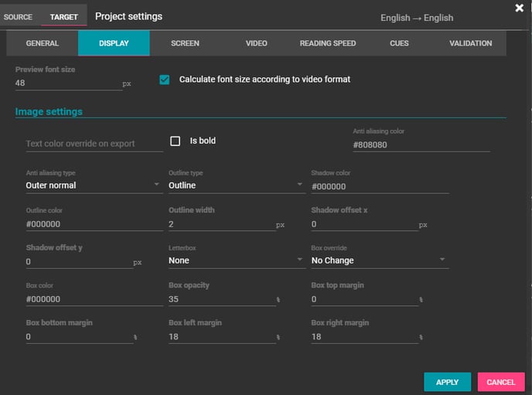Open the Cues tab
The image size is (532, 395).
399,43
